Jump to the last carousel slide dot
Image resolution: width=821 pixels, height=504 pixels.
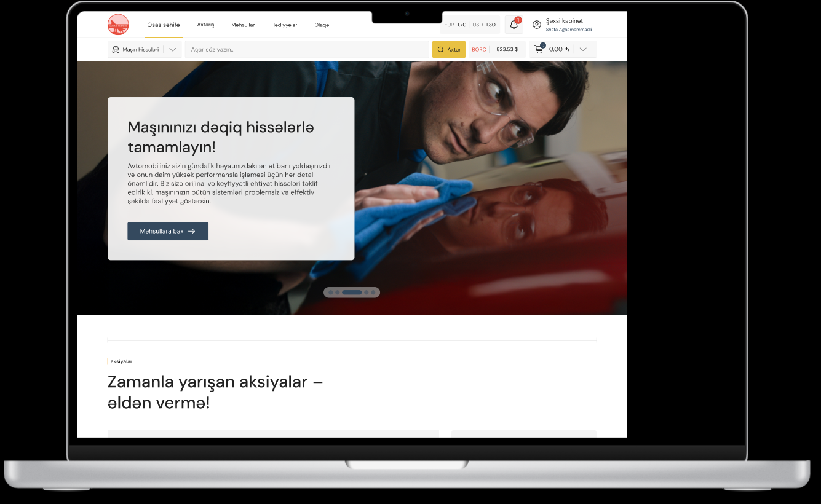(x=373, y=293)
